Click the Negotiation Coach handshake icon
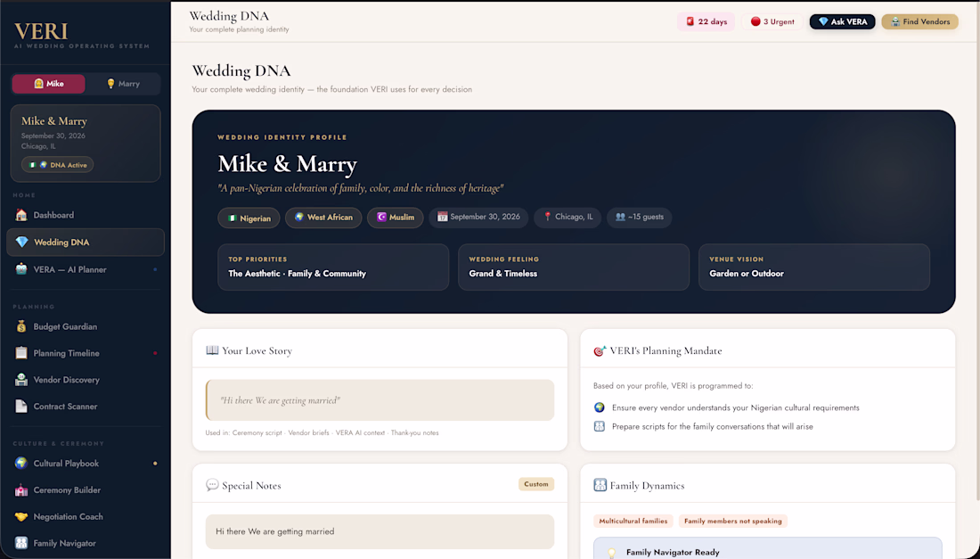 [x=21, y=516]
